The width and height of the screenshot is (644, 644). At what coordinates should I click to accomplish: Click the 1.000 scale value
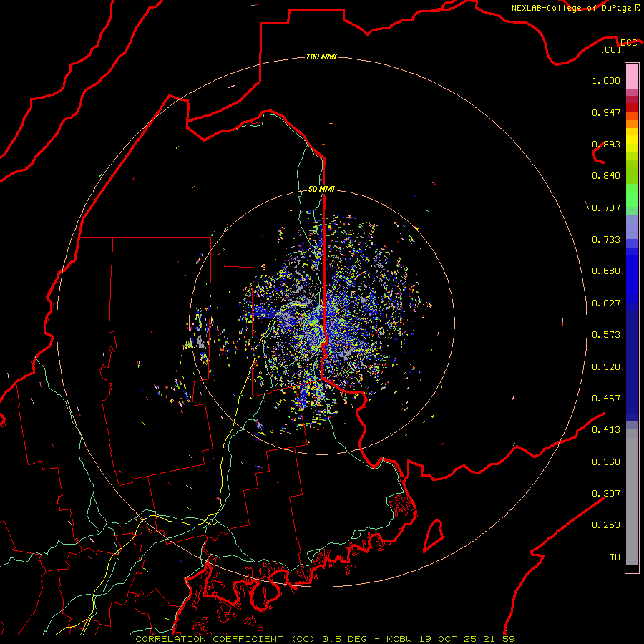coord(606,80)
